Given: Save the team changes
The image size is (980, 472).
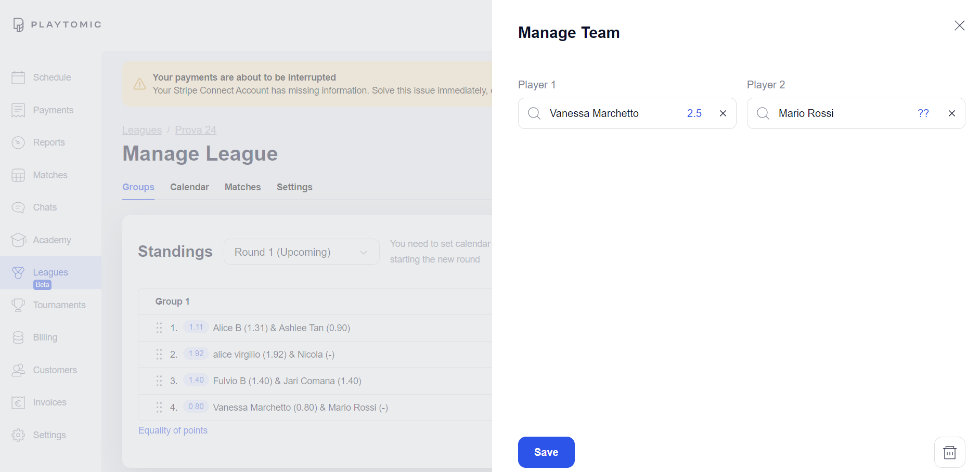Looking at the screenshot, I should (546, 452).
